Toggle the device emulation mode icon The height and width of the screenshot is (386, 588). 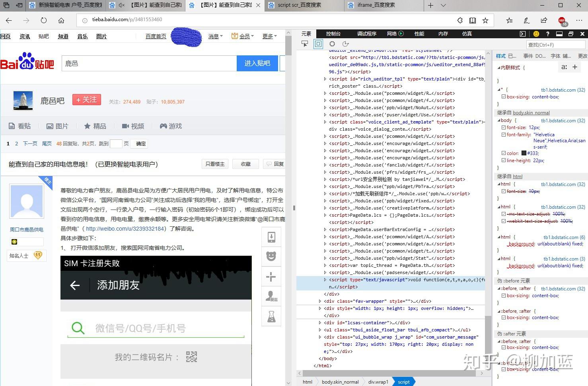click(x=318, y=44)
